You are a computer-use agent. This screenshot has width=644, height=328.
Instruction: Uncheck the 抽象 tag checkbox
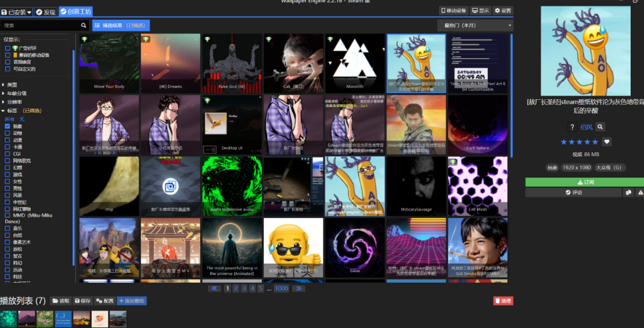[8, 126]
